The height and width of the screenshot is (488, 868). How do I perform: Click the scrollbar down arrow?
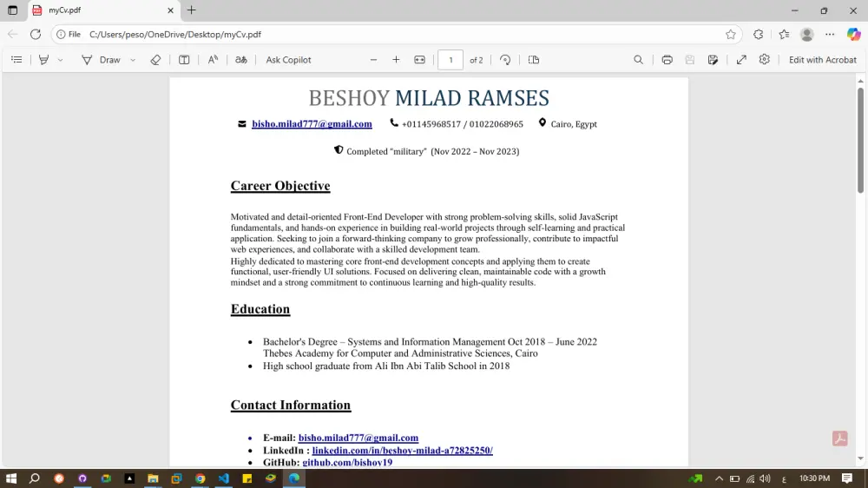[860, 458]
